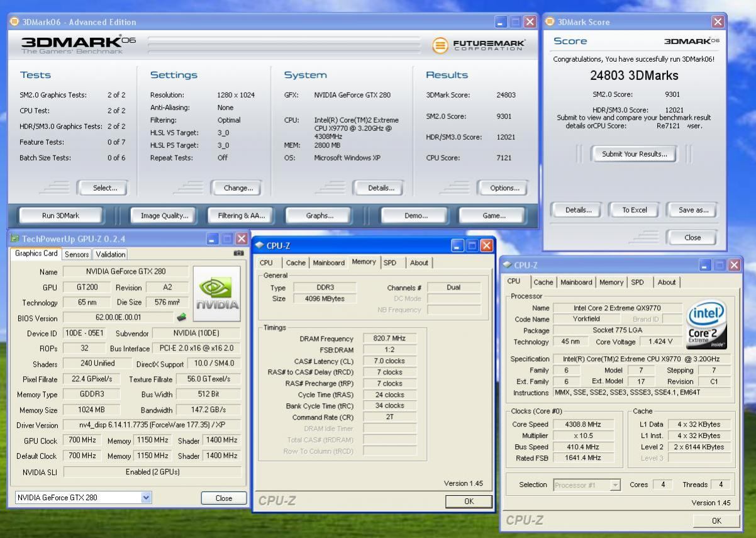756x538 pixels.
Task: Open the SPD tab in CPU-Z memory window
Action: pyautogui.click(x=390, y=263)
